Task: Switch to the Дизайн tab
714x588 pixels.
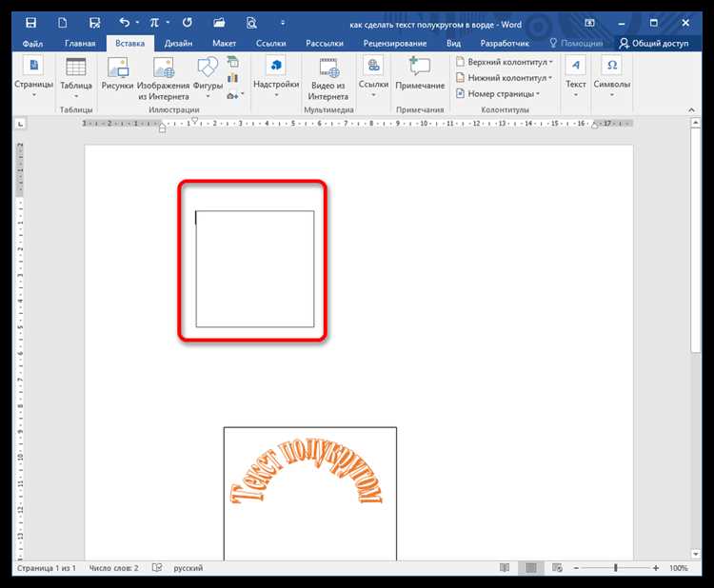Action: coord(178,44)
